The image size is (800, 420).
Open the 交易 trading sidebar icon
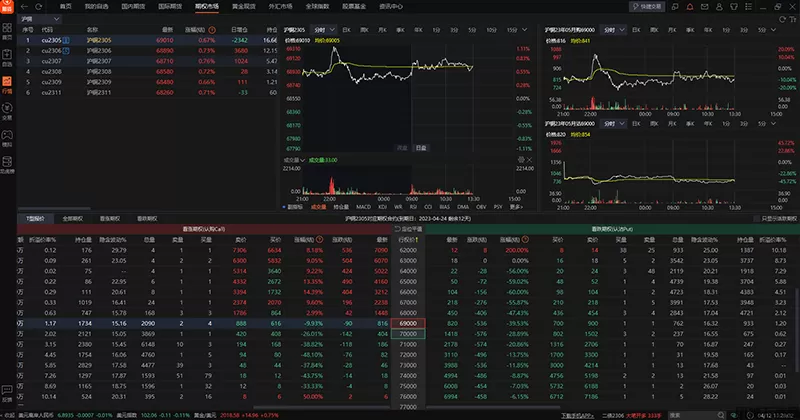7,111
